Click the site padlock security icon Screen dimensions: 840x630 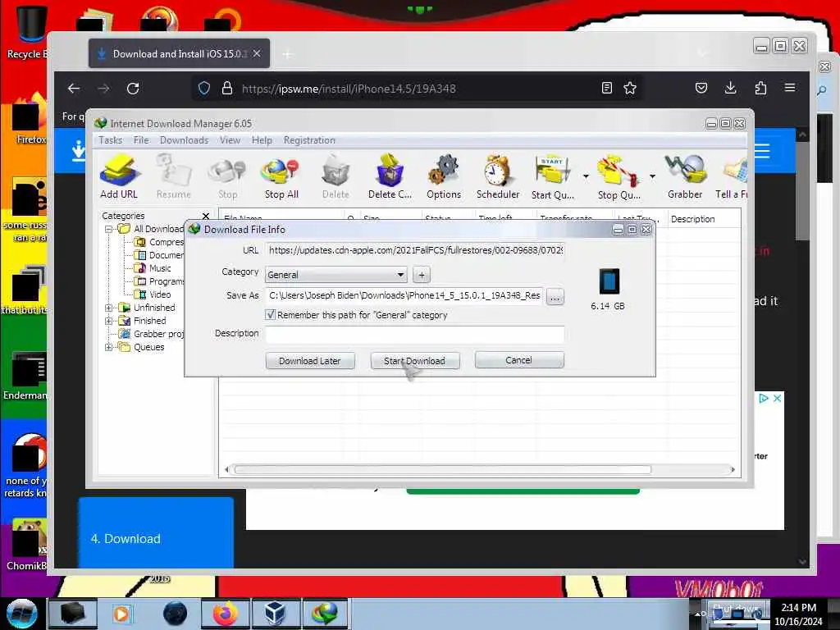[x=227, y=89]
